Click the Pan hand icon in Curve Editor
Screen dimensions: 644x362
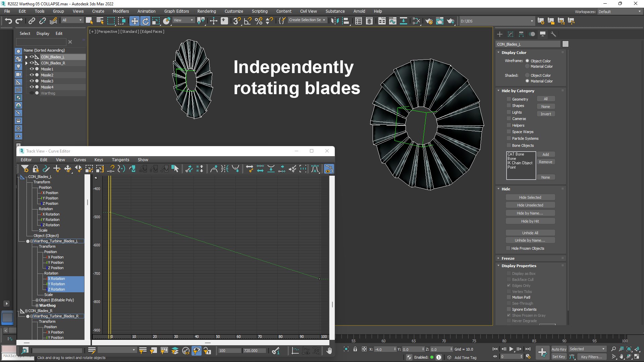pos(329,351)
